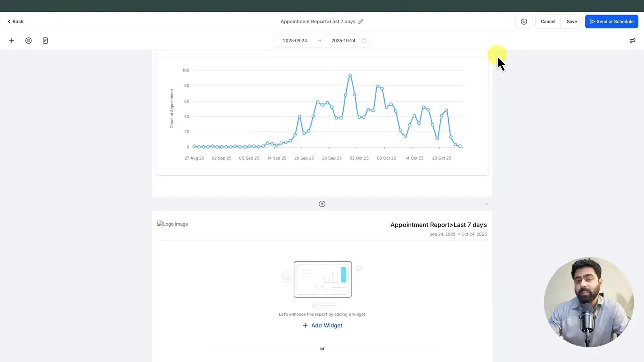Select Appointment Report>Last 7 days page heading

[438, 225]
